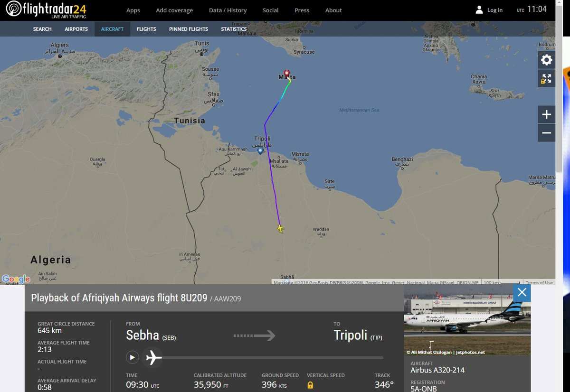Close the flight playback panel
The height and width of the screenshot is (392, 570).
click(x=522, y=292)
